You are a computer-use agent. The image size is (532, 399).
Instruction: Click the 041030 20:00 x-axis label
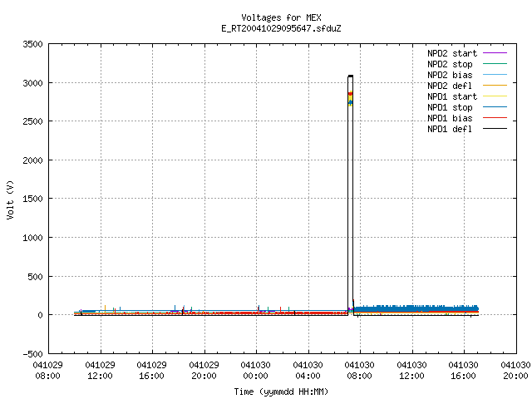(x=515, y=371)
